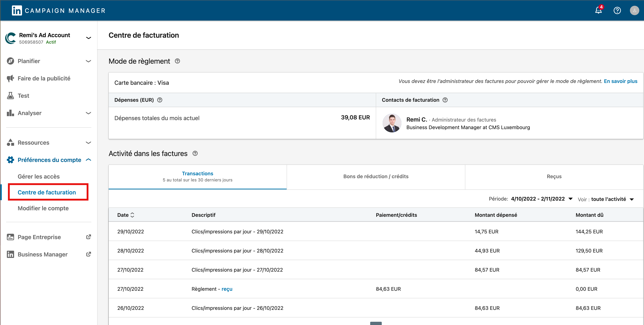Click the help icon beside Mode de règlement
The height and width of the screenshot is (325, 644).
coord(177,61)
